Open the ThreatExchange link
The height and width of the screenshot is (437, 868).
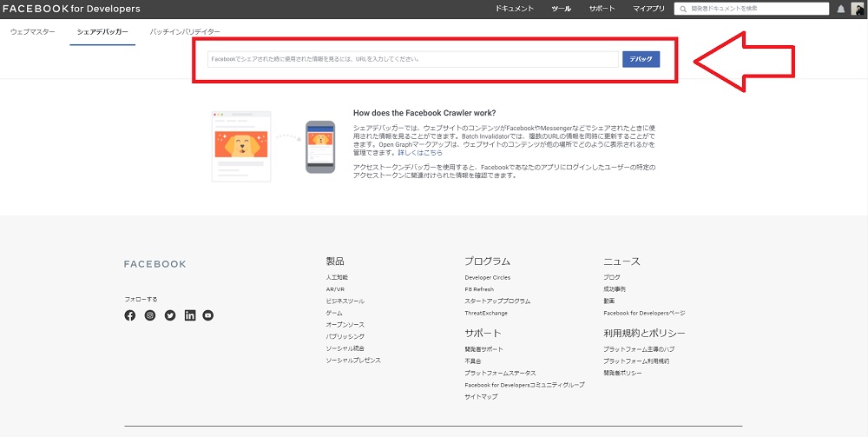[486, 313]
